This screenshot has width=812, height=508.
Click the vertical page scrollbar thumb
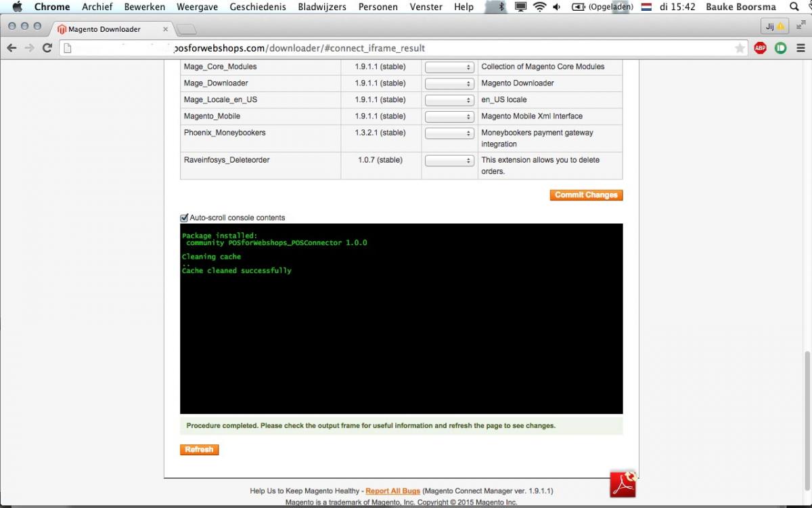coord(807,422)
